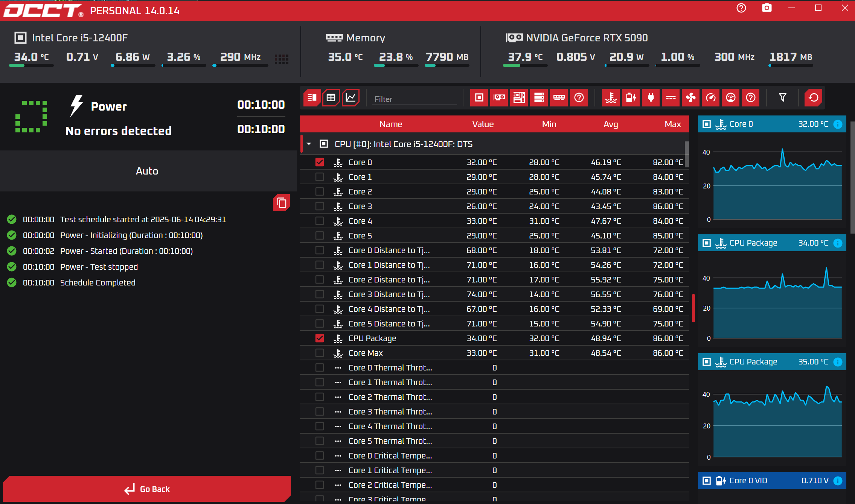The height and width of the screenshot is (504, 855).
Task: Copy the log with the clipboard icon
Action: click(281, 203)
